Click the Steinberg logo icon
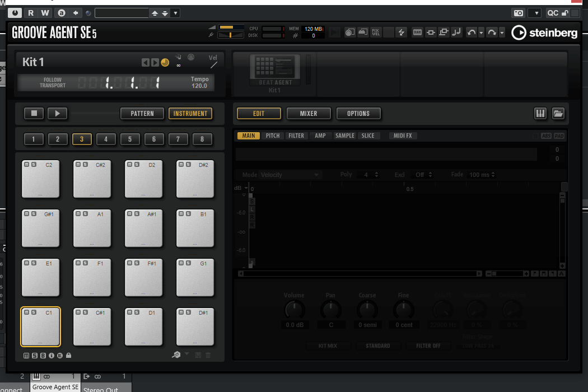 [x=519, y=32]
